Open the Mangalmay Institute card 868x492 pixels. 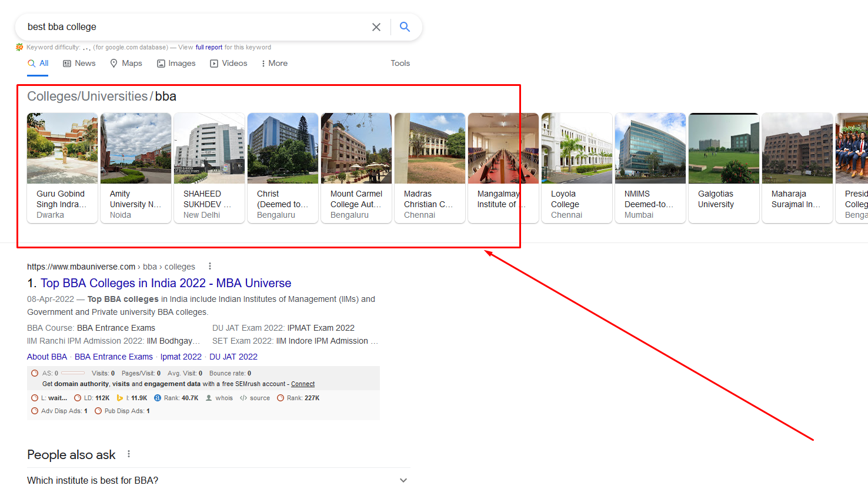(x=503, y=168)
